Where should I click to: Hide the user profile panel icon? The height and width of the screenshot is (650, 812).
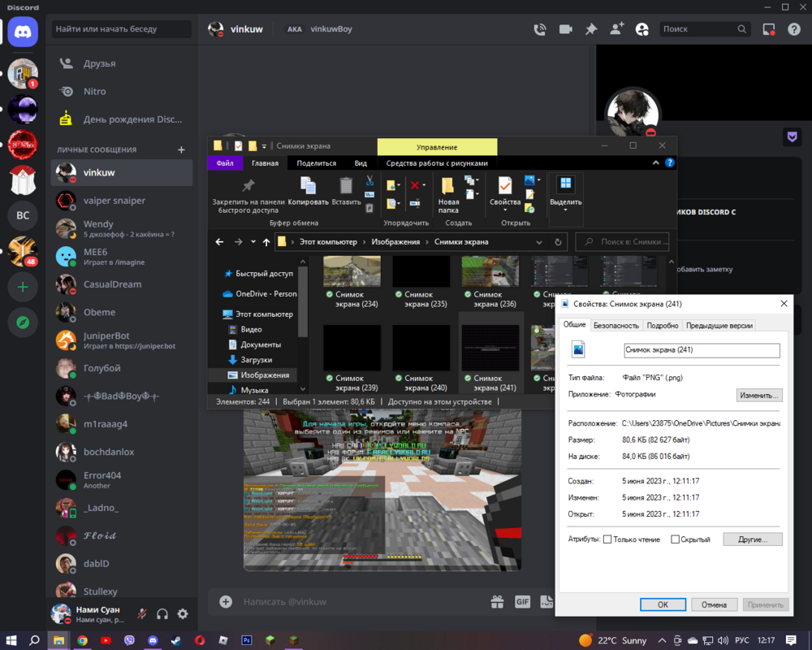pyautogui.click(x=641, y=29)
